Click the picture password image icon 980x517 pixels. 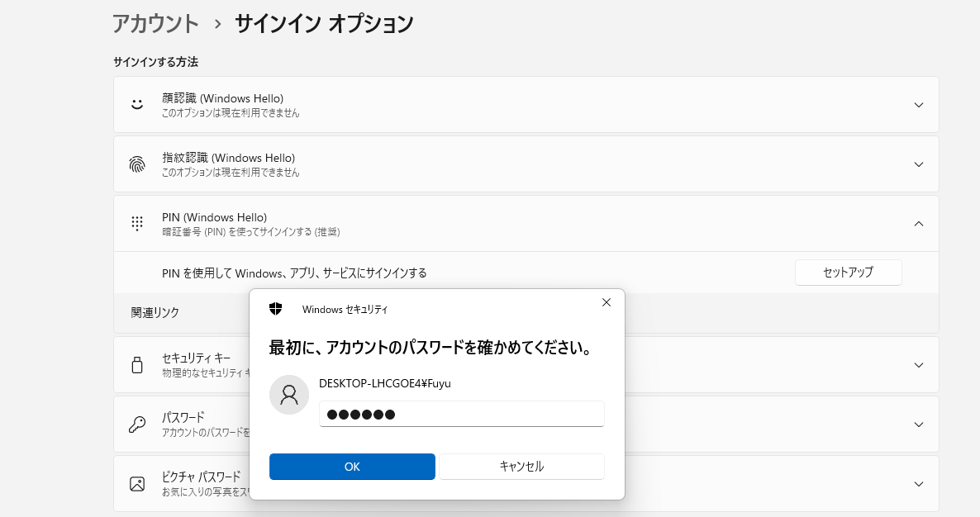click(x=137, y=484)
